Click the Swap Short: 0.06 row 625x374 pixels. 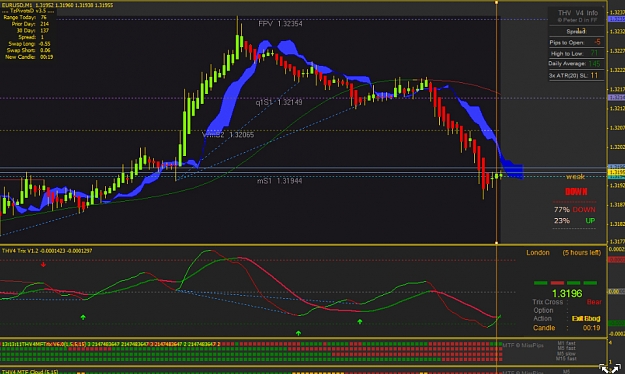coord(29,50)
